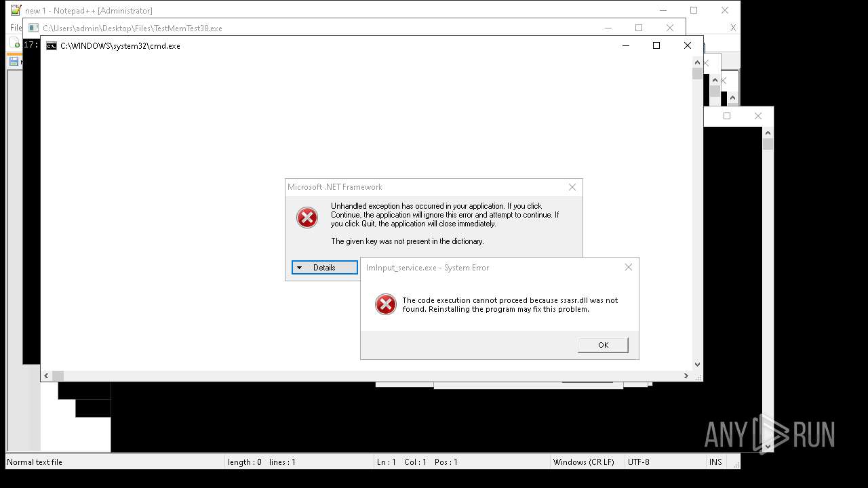Click the Notepad++ application icon in title bar
Image resolution: width=868 pixels, height=488 pixels.
click(16, 10)
